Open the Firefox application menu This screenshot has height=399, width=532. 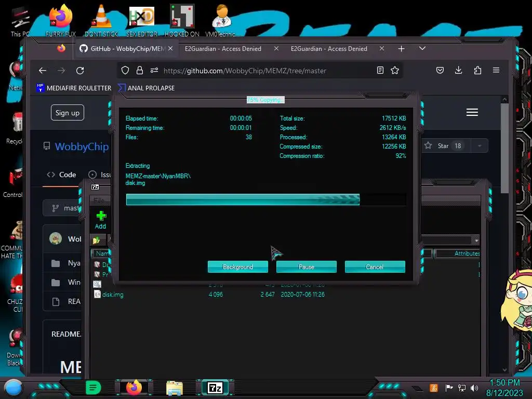496,70
